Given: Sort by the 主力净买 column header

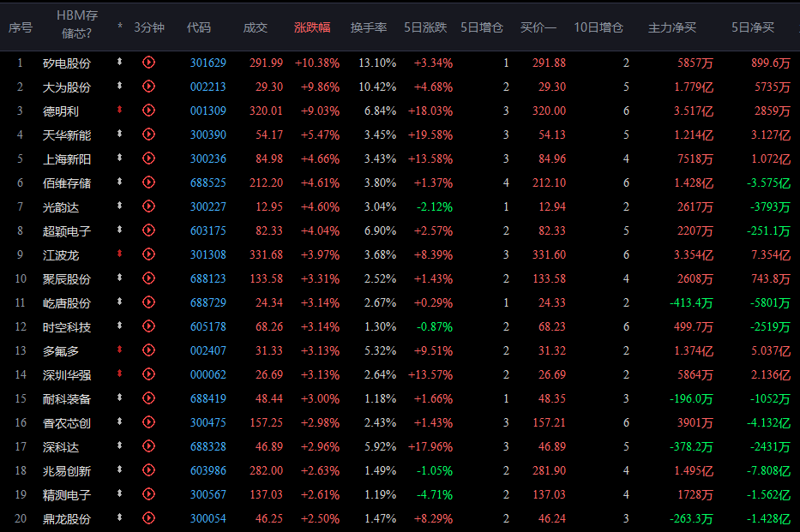Looking at the screenshot, I should [x=671, y=27].
